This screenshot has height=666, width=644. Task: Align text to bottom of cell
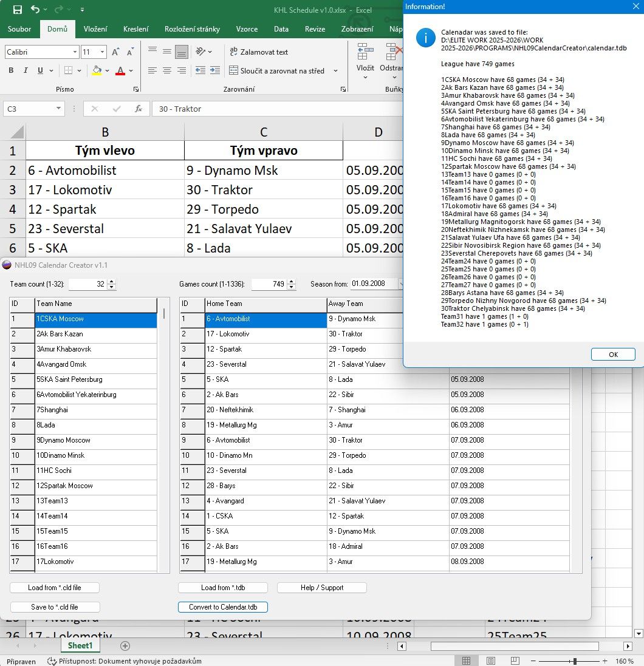[182, 52]
